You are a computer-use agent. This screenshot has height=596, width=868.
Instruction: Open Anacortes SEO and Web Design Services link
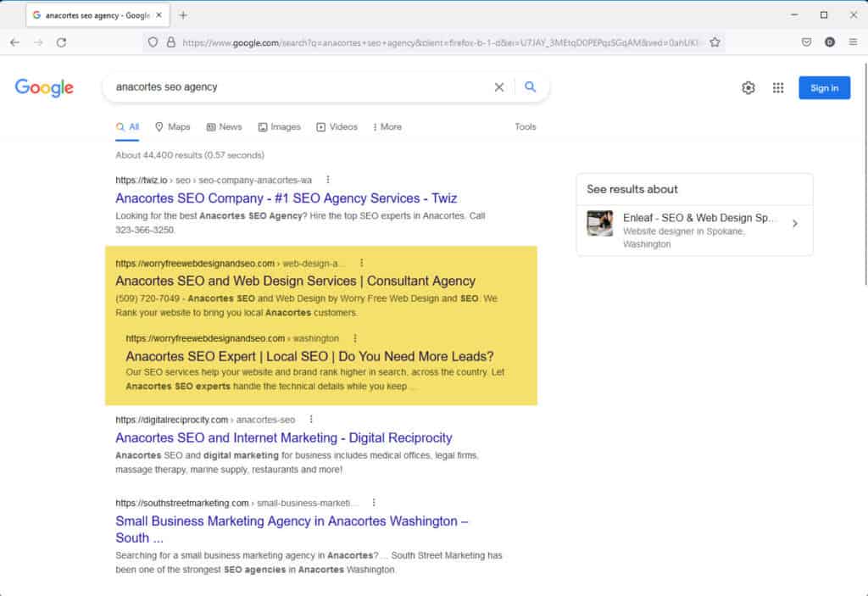pos(296,281)
